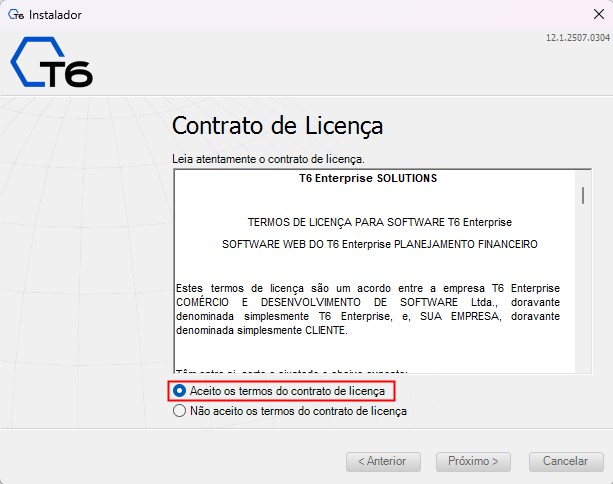
Task: Cancel the installation with 'Cancelar'
Action: tap(566, 461)
